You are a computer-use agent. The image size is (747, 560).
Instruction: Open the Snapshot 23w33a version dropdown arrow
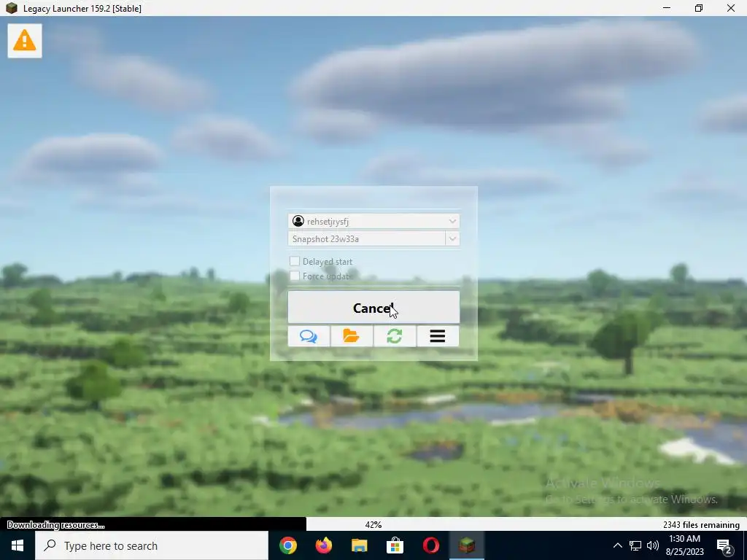coord(452,238)
